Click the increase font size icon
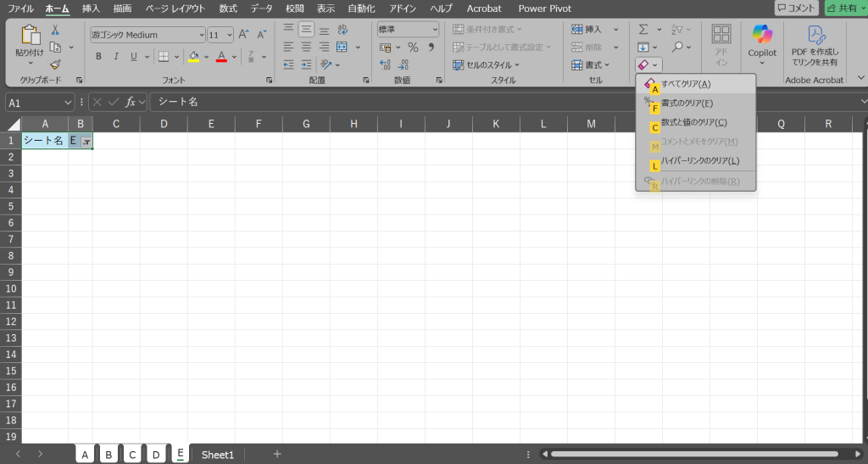The image size is (868, 464). [x=243, y=35]
